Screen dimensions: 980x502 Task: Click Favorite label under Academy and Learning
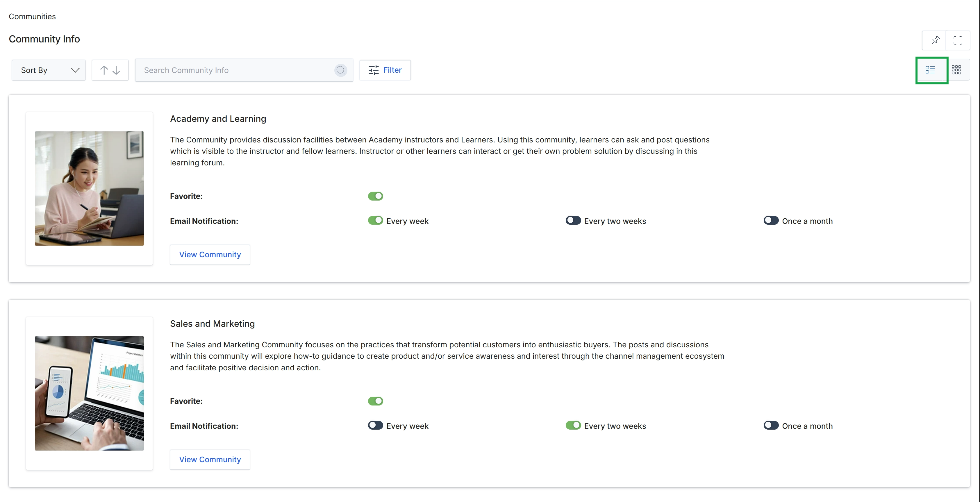[186, 196]
